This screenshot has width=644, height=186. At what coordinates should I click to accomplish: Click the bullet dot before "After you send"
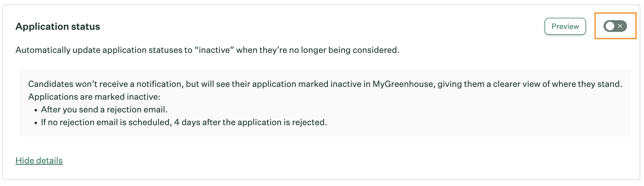pos(36,110)
